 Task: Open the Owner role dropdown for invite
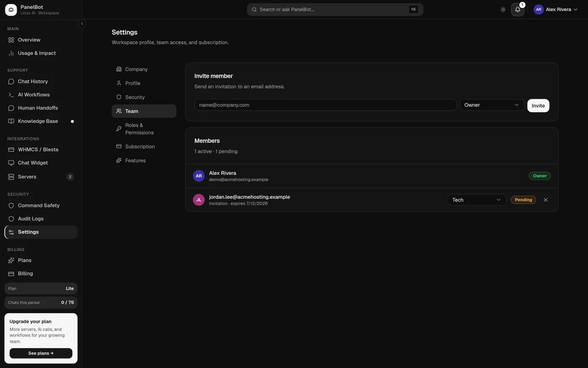coord(492,105)
